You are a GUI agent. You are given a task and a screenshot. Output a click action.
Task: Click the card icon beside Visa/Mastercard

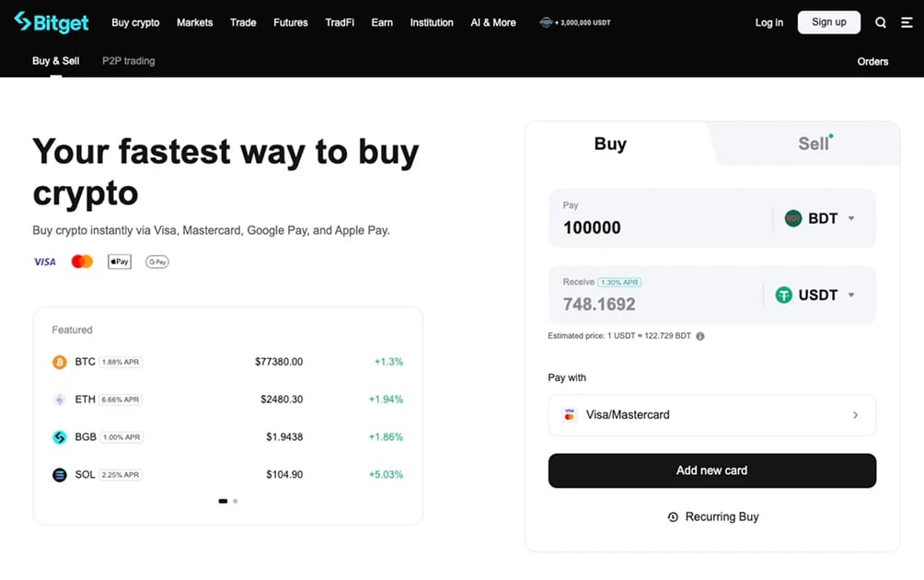pos(570,414)
